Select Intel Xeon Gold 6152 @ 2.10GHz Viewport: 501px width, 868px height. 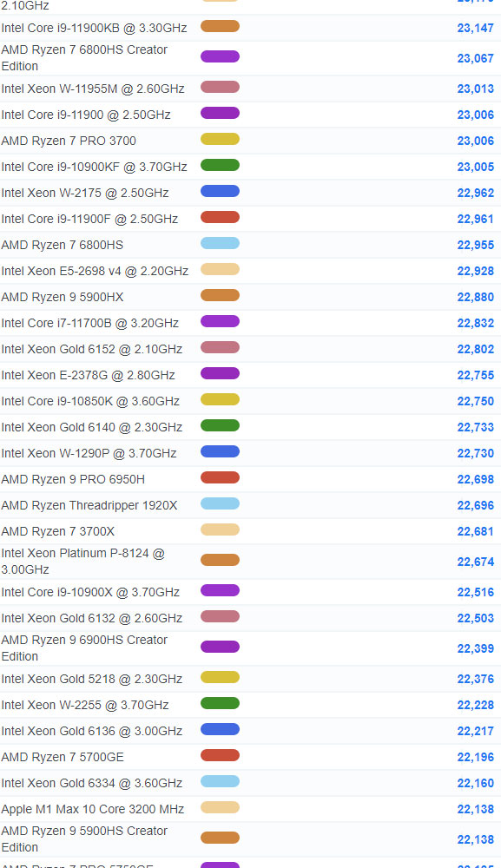click(92, 349)
